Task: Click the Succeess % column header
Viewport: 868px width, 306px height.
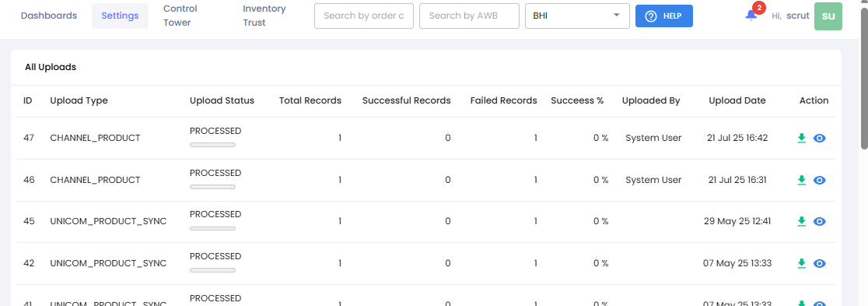Action: point(577,100)
